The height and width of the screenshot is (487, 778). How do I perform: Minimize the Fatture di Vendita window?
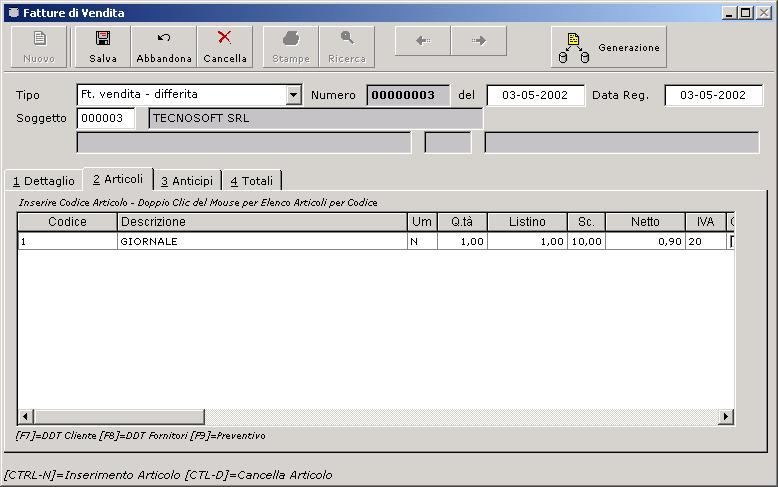pos(729,13)
